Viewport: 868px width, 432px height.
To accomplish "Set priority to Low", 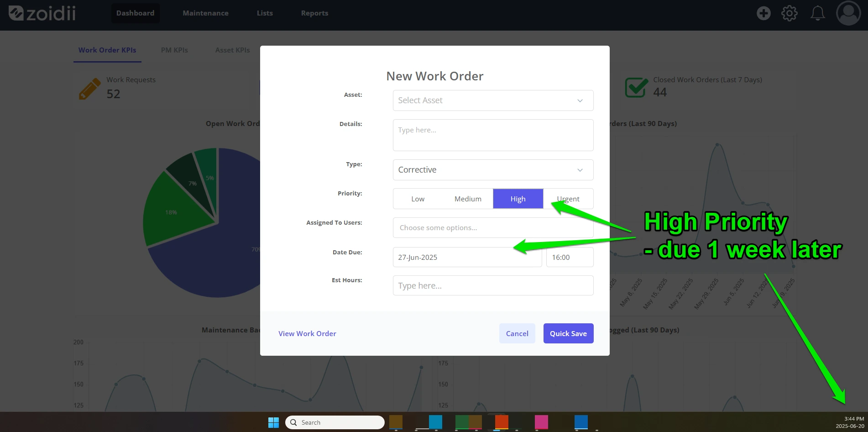I will [418, 199].
